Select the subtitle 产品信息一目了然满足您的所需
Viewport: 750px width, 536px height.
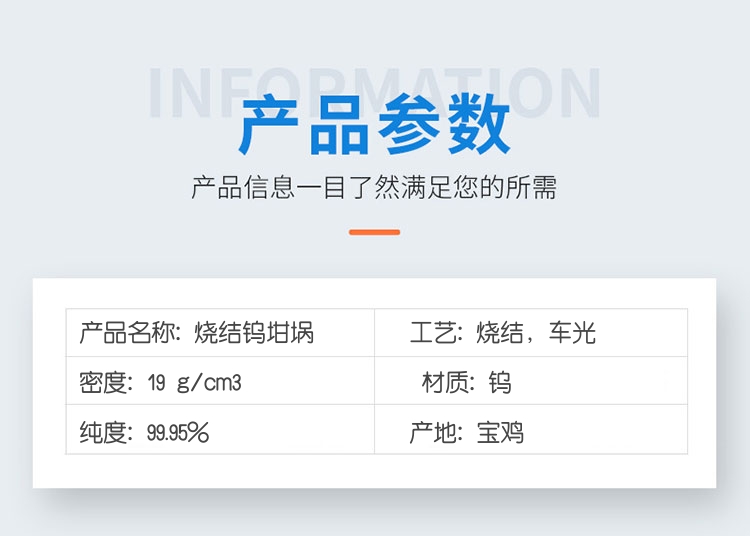point(374,187)
